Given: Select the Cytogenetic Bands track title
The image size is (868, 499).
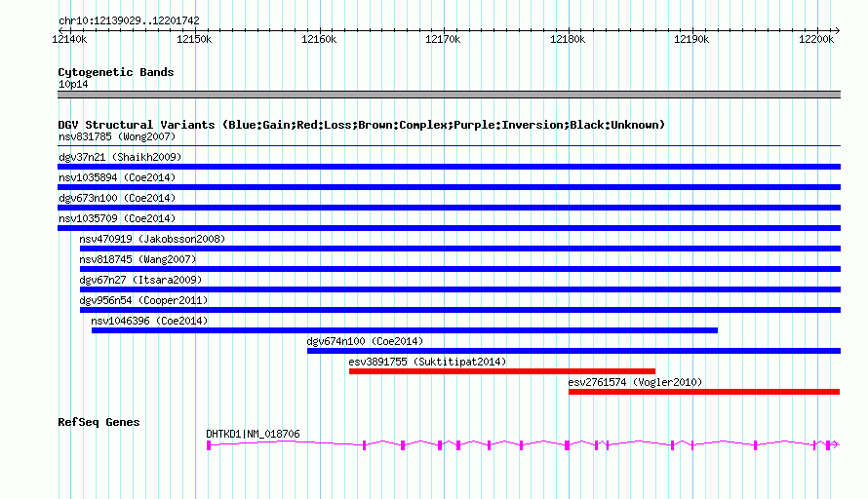Looking at the screenshot, I should tap(116, 72).
